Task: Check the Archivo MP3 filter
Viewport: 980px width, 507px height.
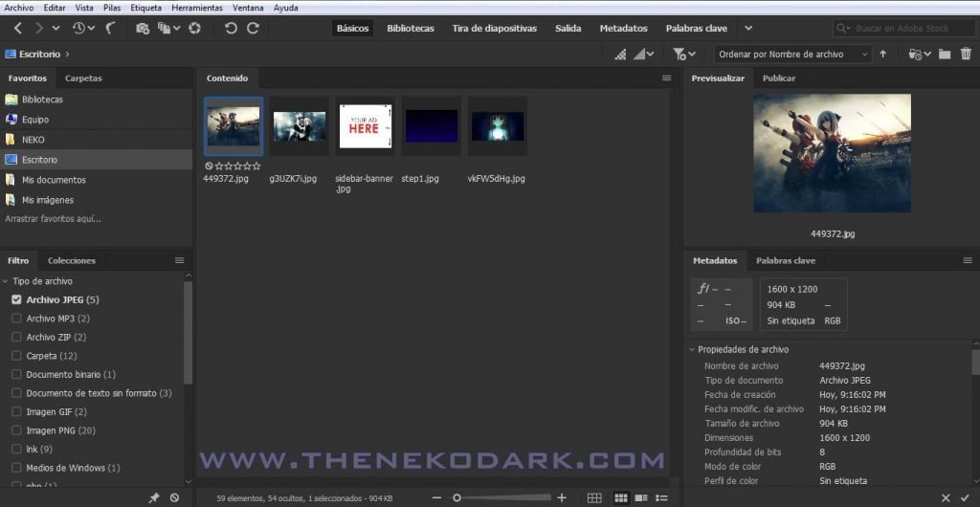Action: (16, 319)
